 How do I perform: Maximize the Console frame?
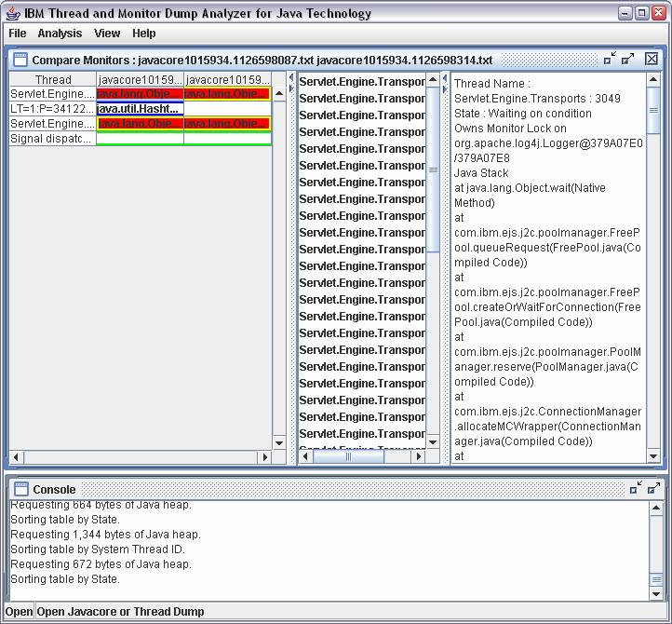pyautogui.click(x=654, y=488)
